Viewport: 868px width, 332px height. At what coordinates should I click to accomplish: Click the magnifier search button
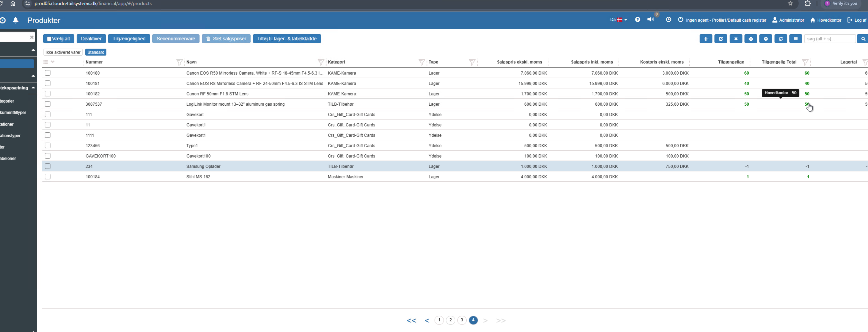pyautogui.click(x=863, y=39)
